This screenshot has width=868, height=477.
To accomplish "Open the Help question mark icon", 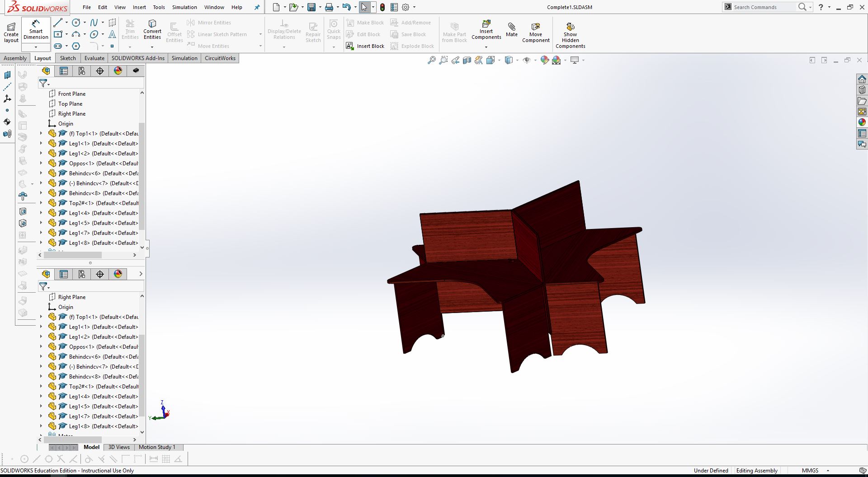I will pyautogui.click(x=821, y=7).
